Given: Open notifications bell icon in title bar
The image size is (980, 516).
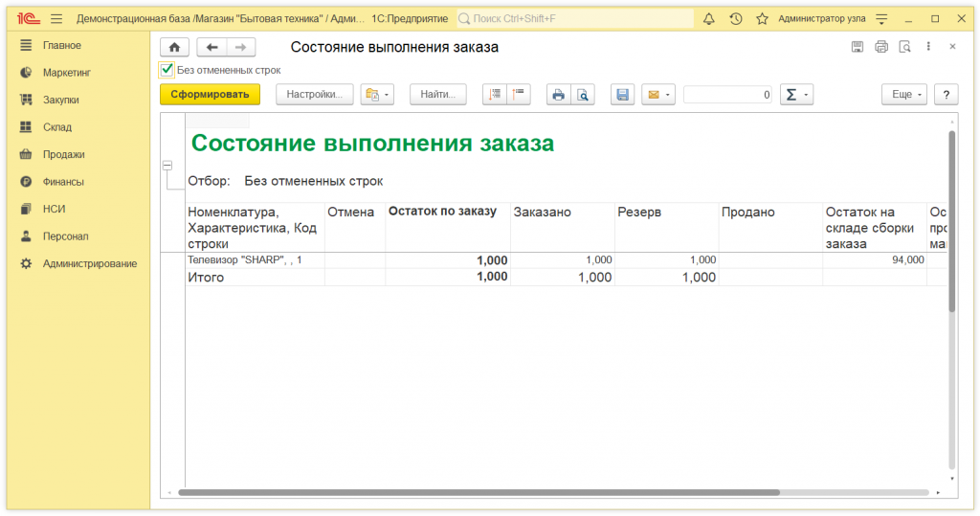Looking at the screenshot, I should click(709, 18).
